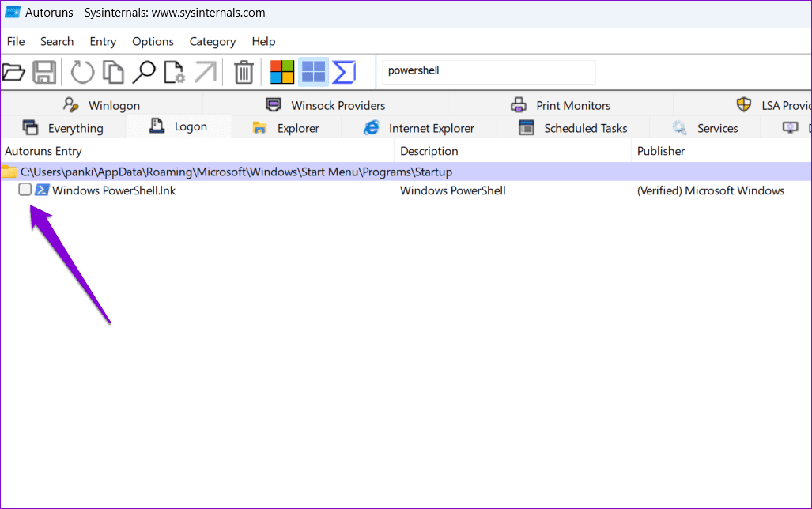
Task: Switch to the Winlogon tab
Action: point(101,105)
